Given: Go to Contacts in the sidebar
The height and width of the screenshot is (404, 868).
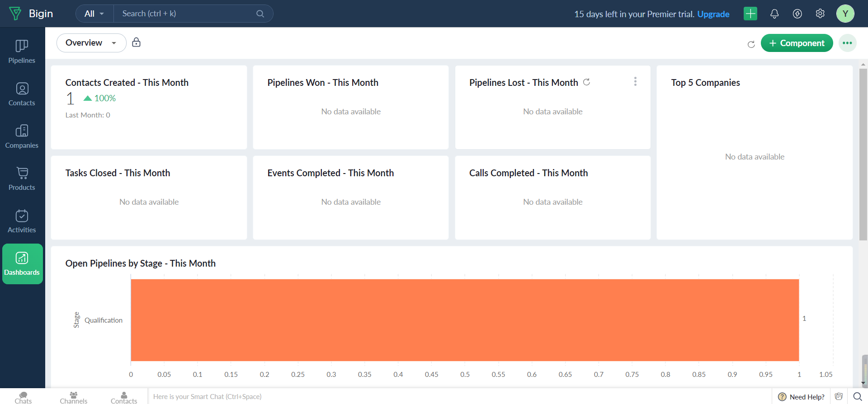Looking at the screenshot, I should pyautogui.click(x=22, y=94).
